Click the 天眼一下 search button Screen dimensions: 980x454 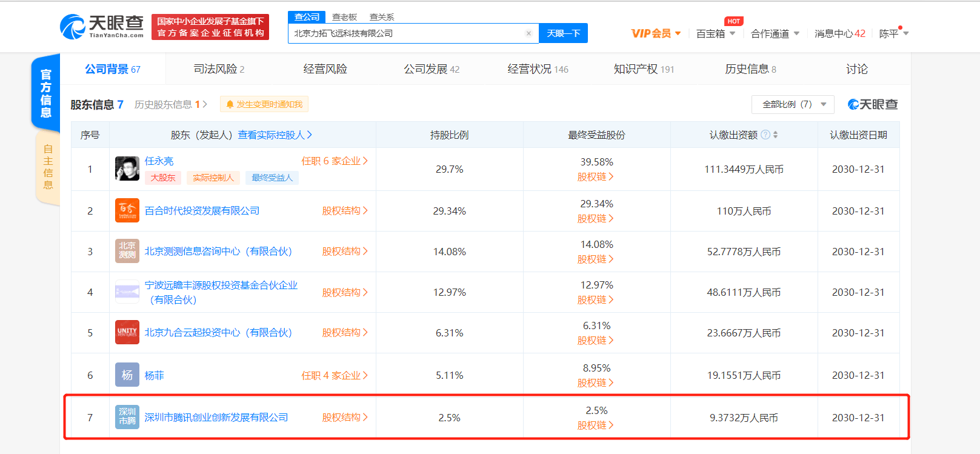tap(563, 33)
